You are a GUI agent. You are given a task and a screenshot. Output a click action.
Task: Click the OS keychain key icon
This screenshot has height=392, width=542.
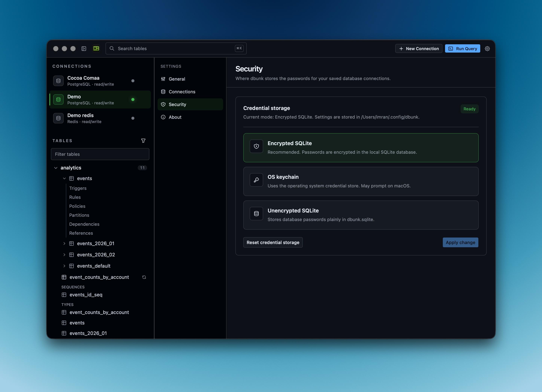pos(256,180)
